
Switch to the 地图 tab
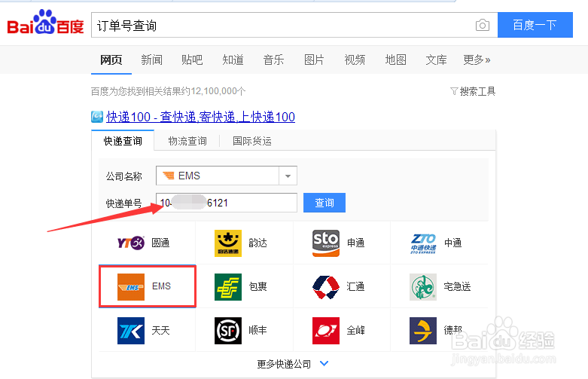395,60
